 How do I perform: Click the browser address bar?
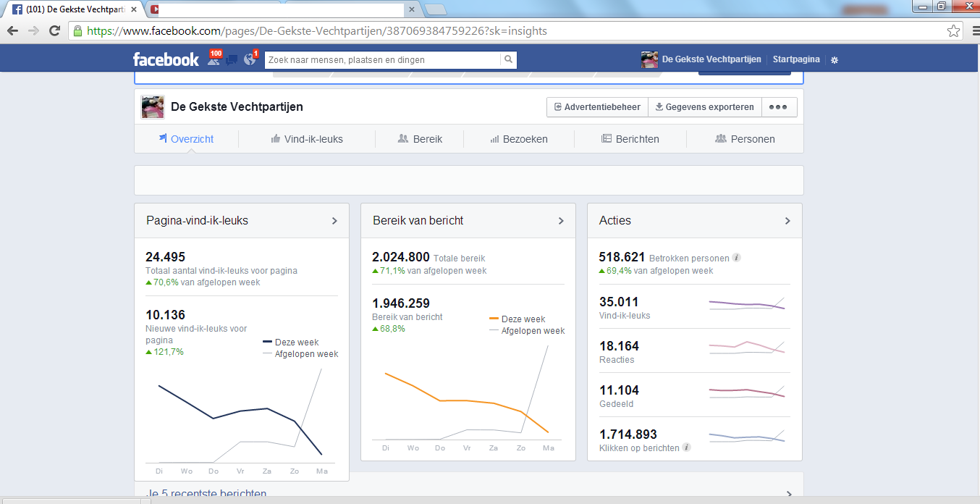coord(515,31)
